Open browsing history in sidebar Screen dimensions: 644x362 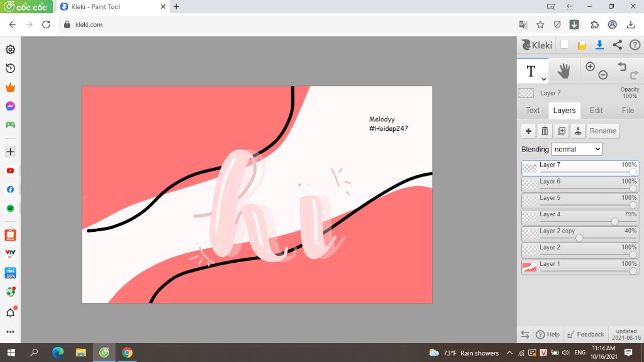coord(10,68)
